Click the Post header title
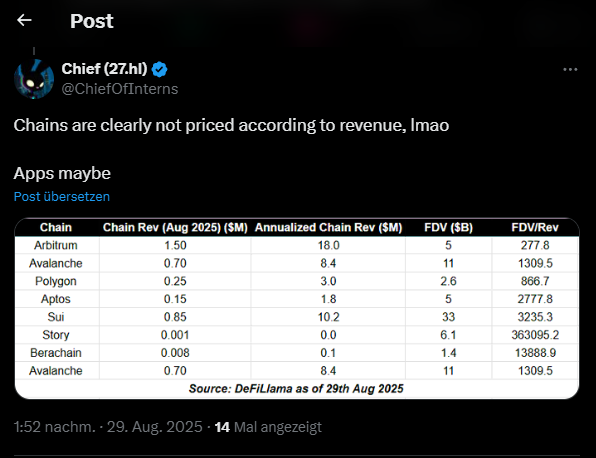The image size is (596, 458). pos(92,21)
